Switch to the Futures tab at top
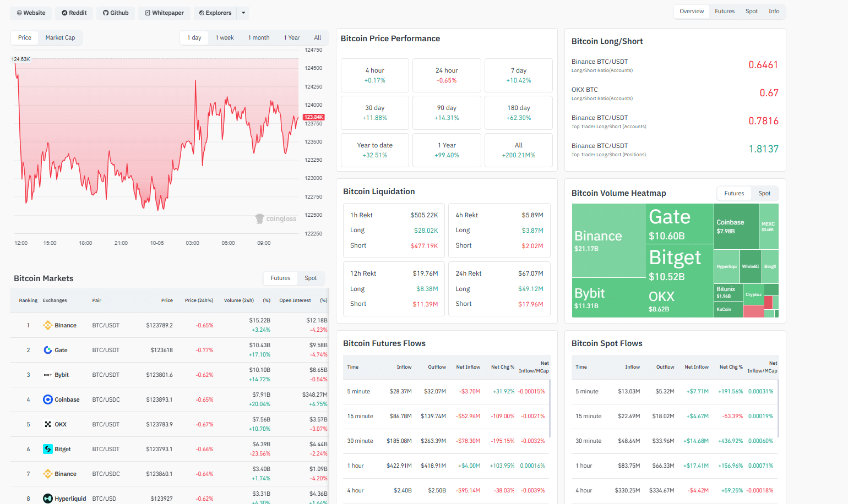848x504 pixels. click(725, 11)
